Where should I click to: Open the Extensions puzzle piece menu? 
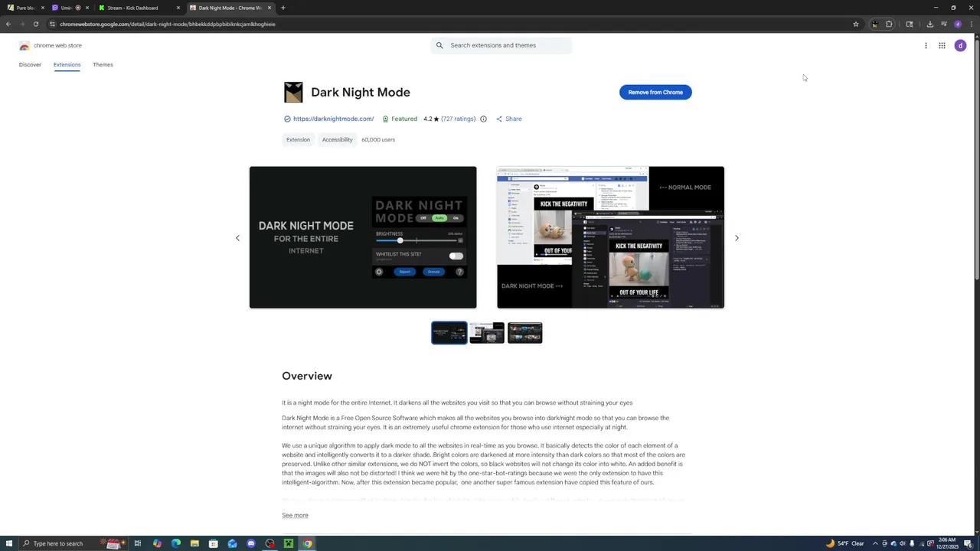coord(889,24)
